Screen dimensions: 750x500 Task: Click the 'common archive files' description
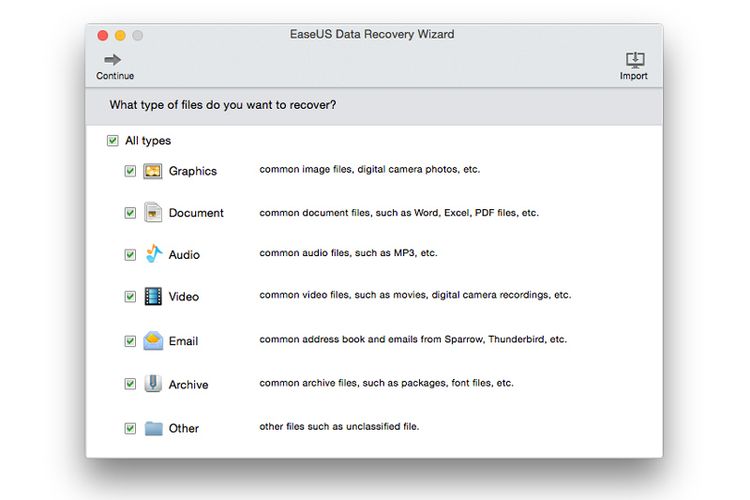tap(386, 383)
